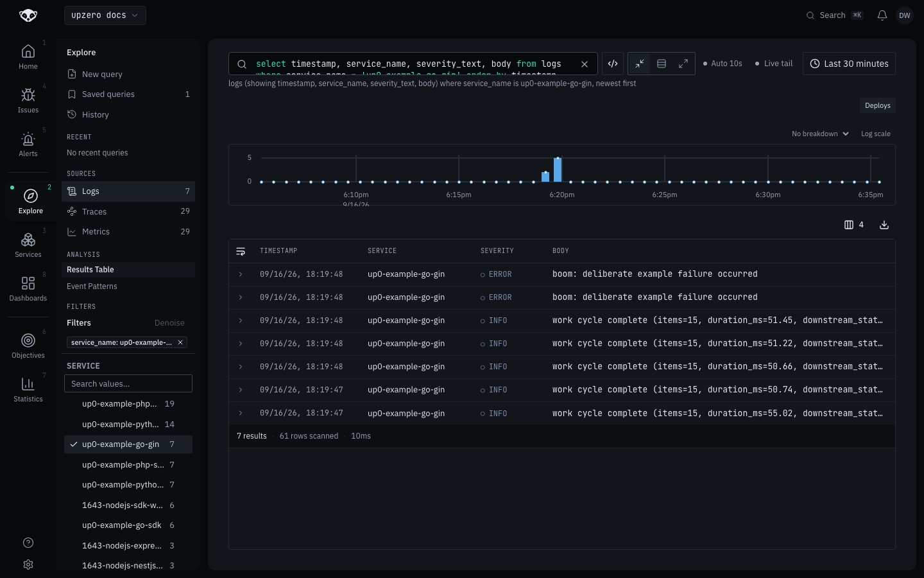The height and width of the screenshot is (578, 924).
Task: Open Event Patterns analysis
Action: [x=128, y=286]
